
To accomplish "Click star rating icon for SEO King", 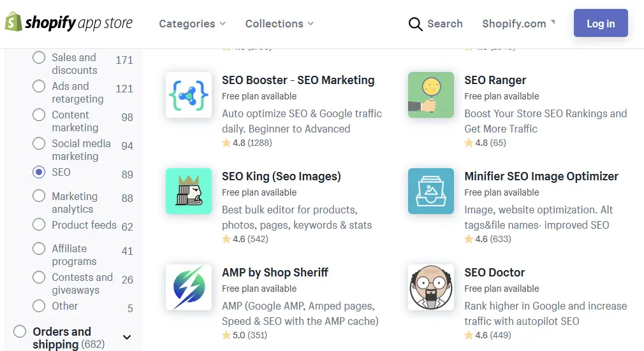I will tap(226, 239).
